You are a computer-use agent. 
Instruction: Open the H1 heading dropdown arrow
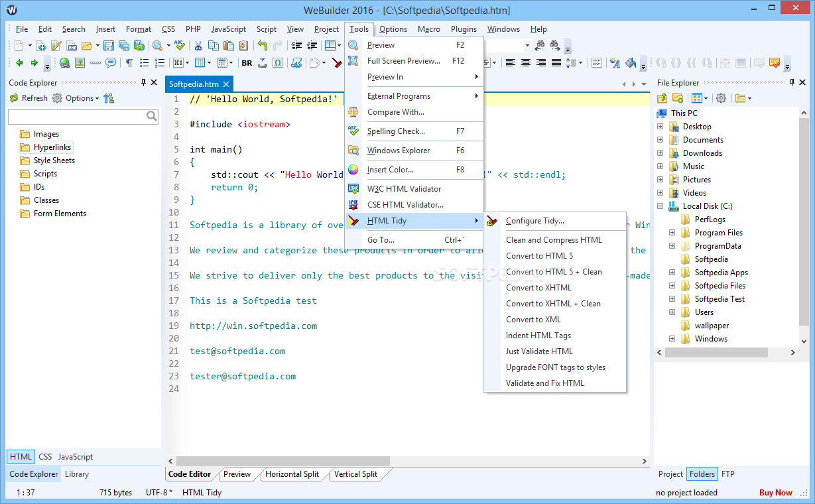pyautogui.click(x=186, y=63)
